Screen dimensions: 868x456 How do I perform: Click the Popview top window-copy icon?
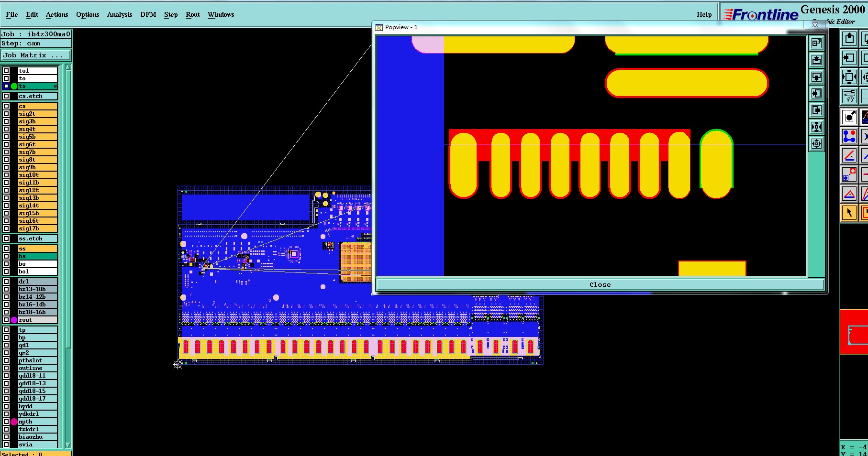[x=816, y=43]
